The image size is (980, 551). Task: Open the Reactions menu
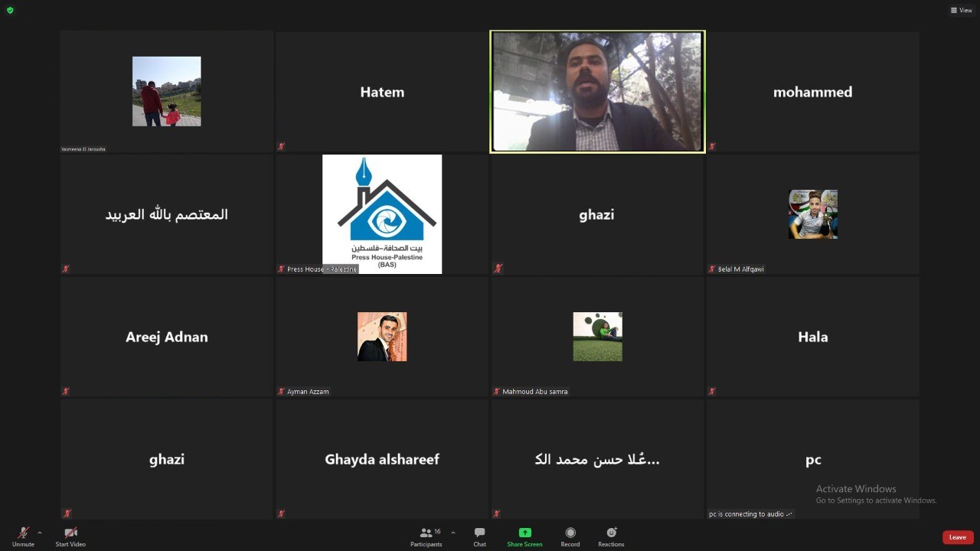click(x=611, y=533)
